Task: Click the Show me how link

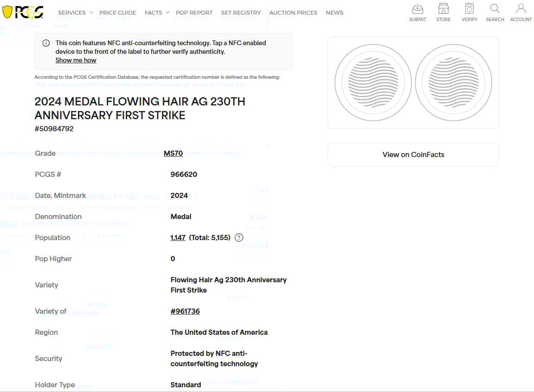Action: click(76, 60)
